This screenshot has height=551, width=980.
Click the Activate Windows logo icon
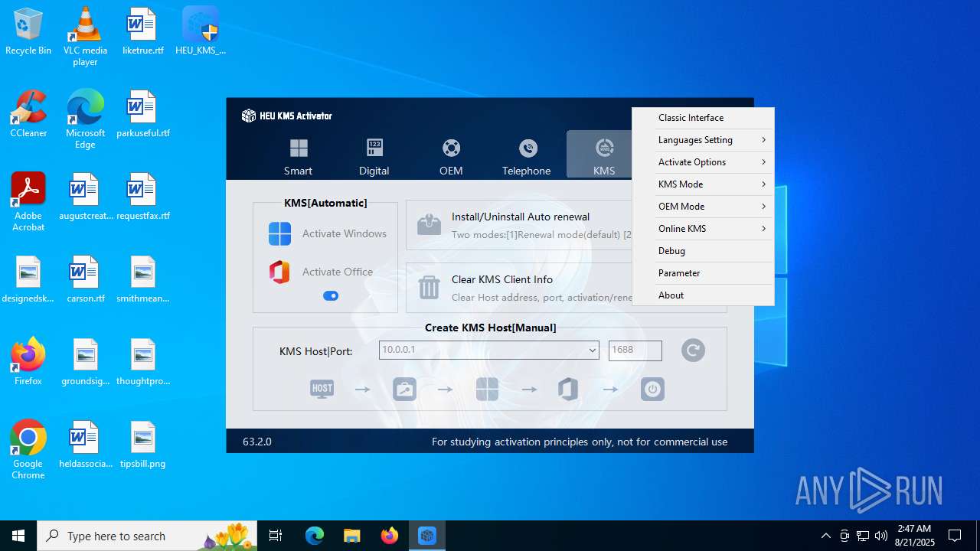pos(279,233)
